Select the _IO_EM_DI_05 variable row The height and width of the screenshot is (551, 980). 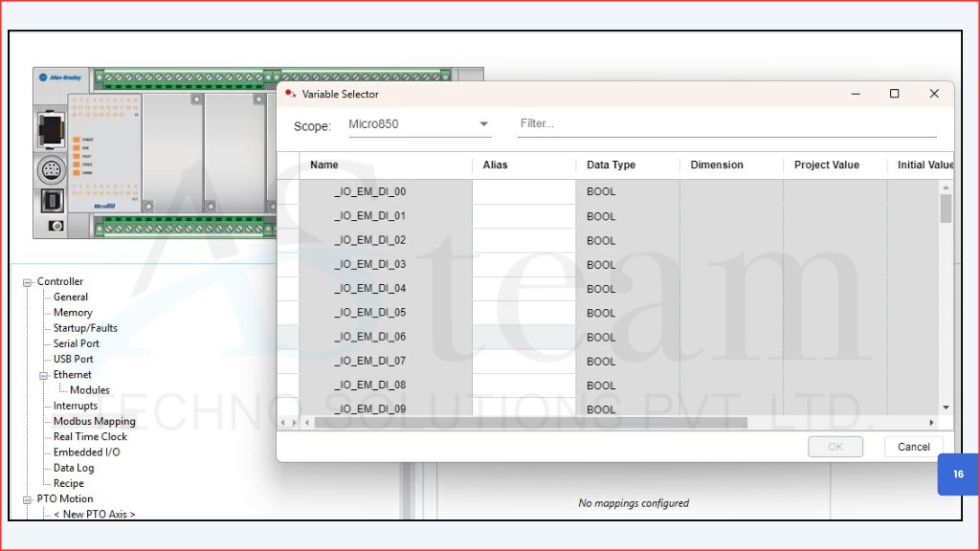369,313
